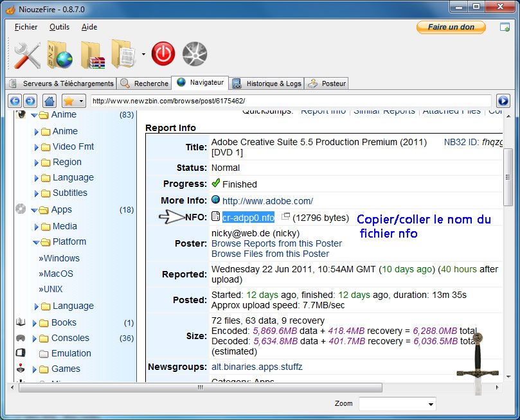
Task: Click the red power button icon
Action: tap(163, 54)
